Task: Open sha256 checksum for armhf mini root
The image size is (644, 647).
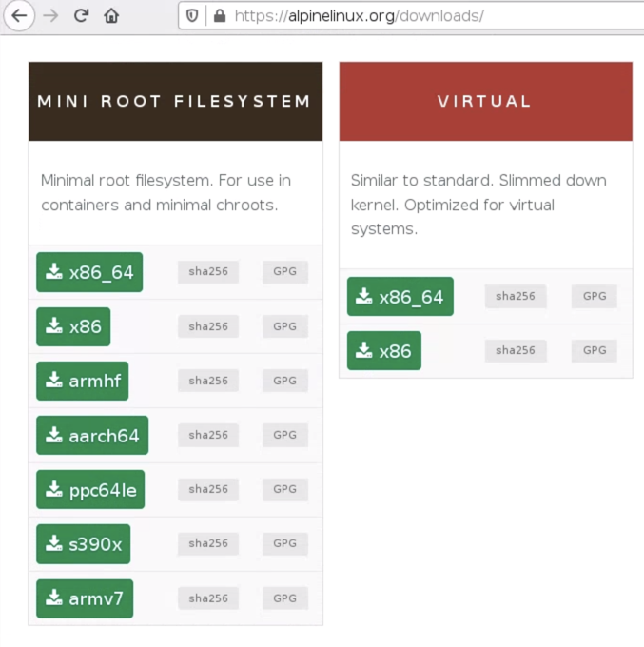Action: [208, 381]
